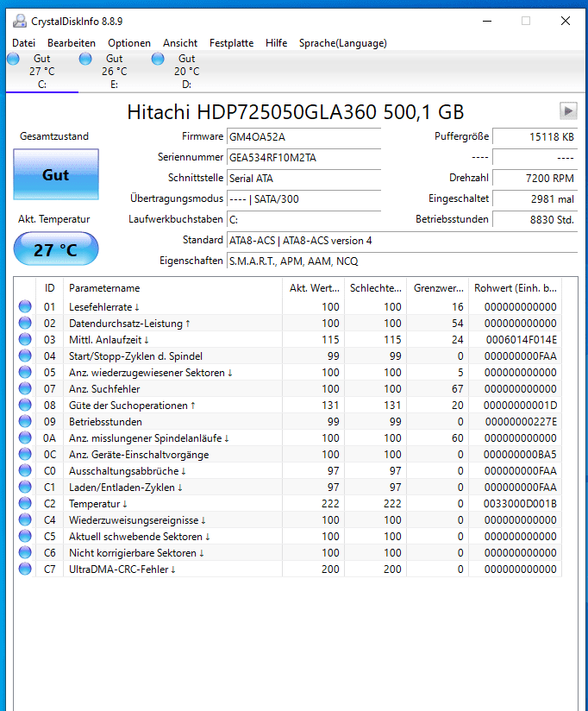Click status icon of Güte der Suchoperationen row
Screen dimensions: 588x711
(25, 405)
